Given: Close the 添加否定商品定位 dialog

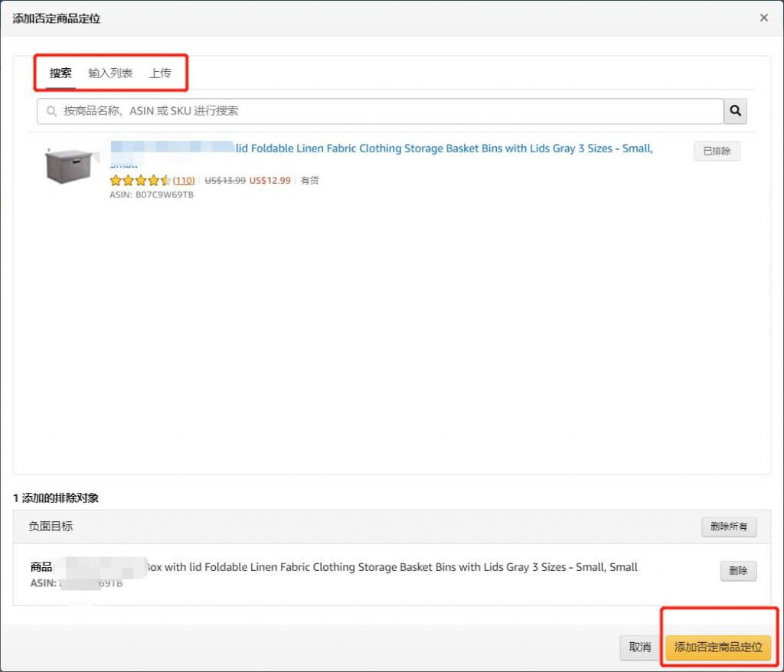Looking at the screenshot, I should click(763, 18).
